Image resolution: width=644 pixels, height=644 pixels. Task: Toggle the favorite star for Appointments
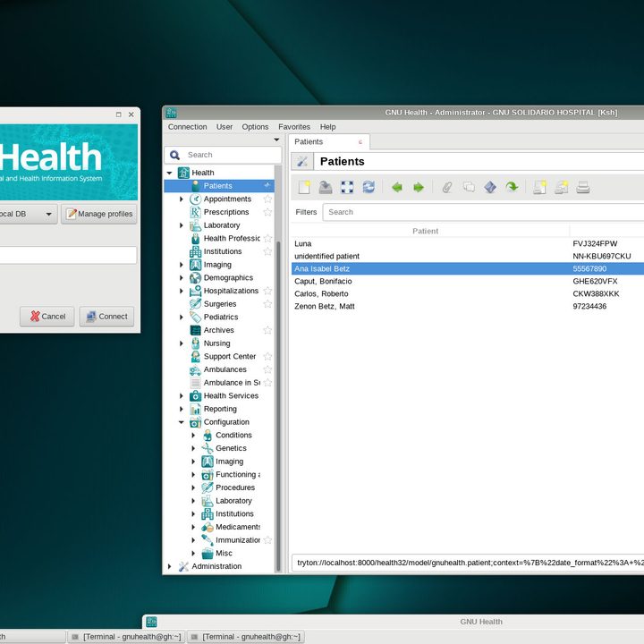[267, 199]
